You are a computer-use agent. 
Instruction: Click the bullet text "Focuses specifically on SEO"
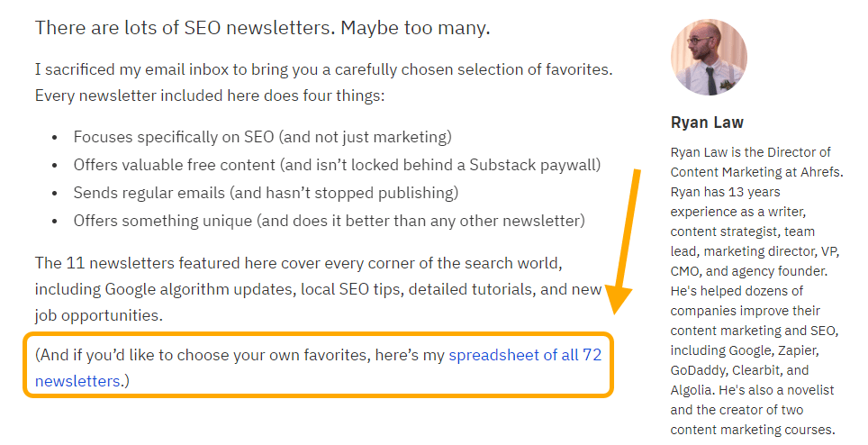pos(262,138)
